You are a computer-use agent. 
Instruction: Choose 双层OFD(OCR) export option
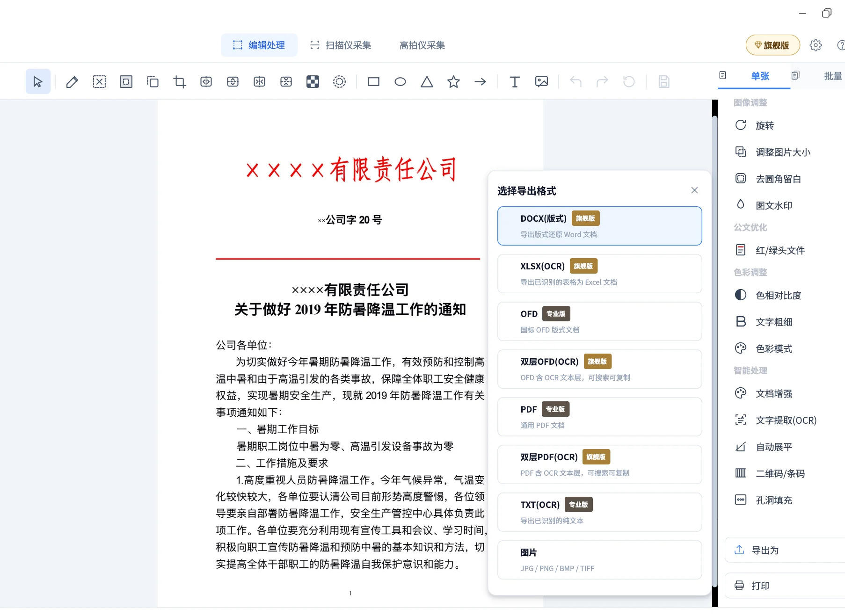[x=599, y=369]
